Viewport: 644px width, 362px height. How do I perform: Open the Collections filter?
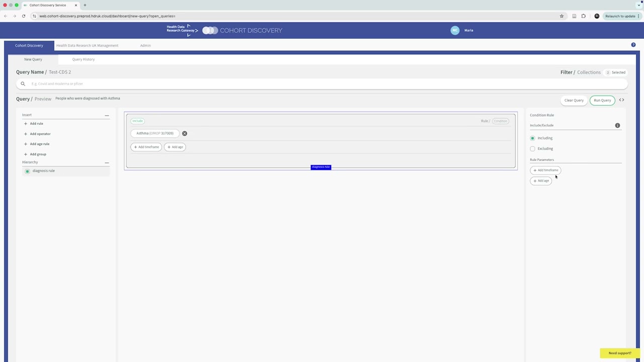tap(589, 72)
